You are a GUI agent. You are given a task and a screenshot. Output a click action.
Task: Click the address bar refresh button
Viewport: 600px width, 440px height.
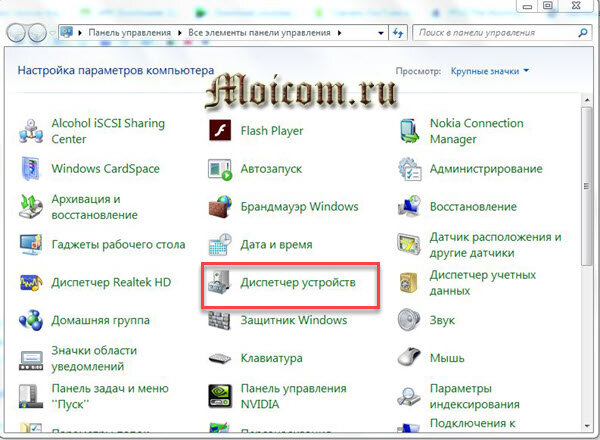pos(398,33)
